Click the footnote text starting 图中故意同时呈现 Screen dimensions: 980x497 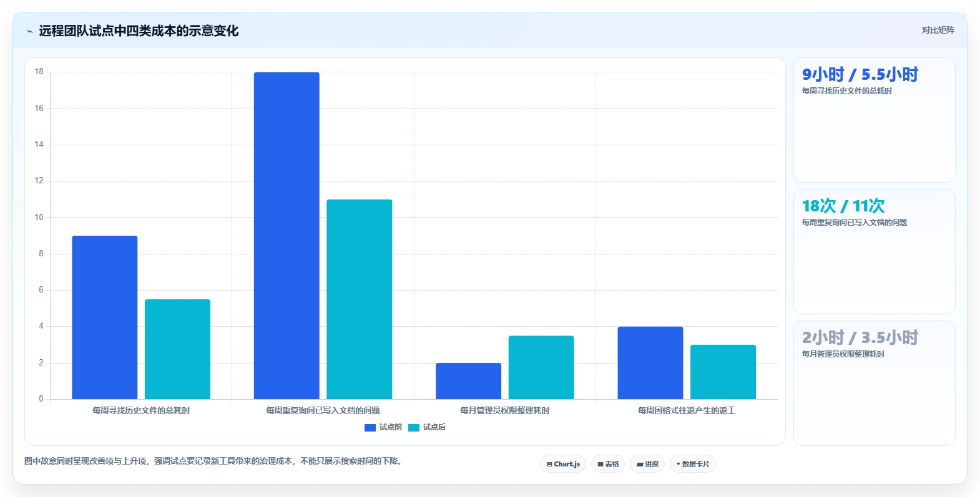click(x=215, y=461)
